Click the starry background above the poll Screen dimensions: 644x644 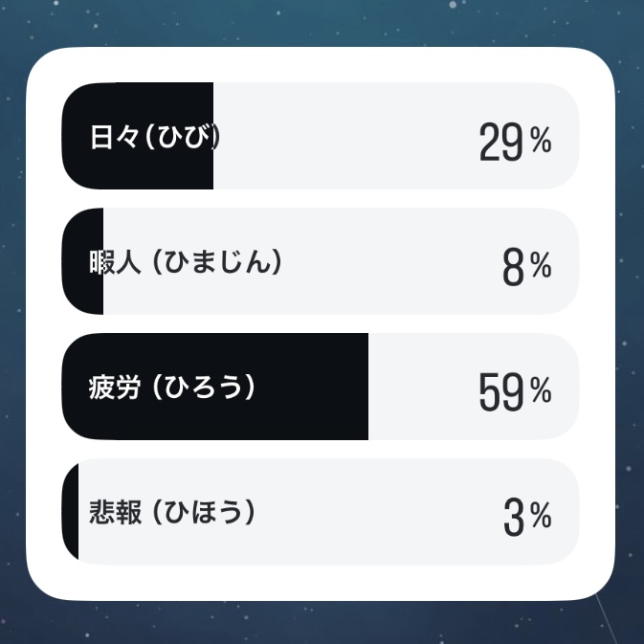pyautogui.click(x=322, y=23)
